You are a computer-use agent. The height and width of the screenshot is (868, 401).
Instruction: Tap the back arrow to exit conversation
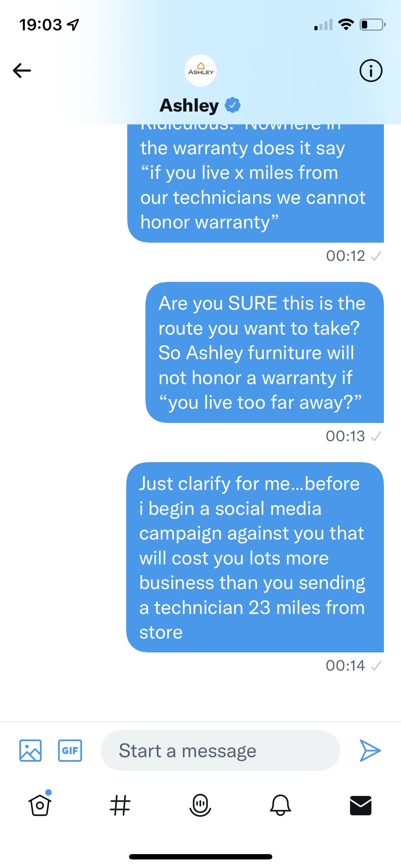[22, 70]
